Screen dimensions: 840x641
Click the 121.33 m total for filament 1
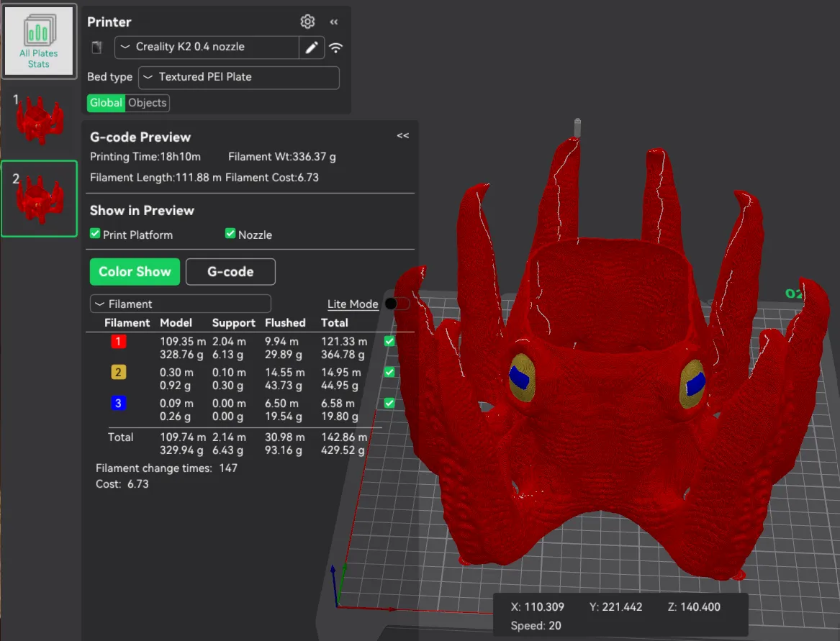tap(344, 342)
